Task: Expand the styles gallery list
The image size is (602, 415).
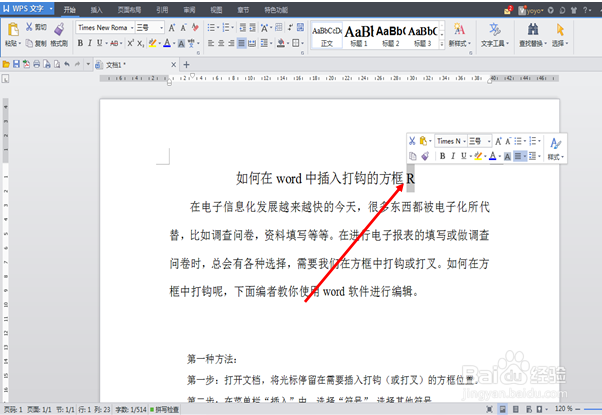Action: pyautogui.click(x=442, y=44)
